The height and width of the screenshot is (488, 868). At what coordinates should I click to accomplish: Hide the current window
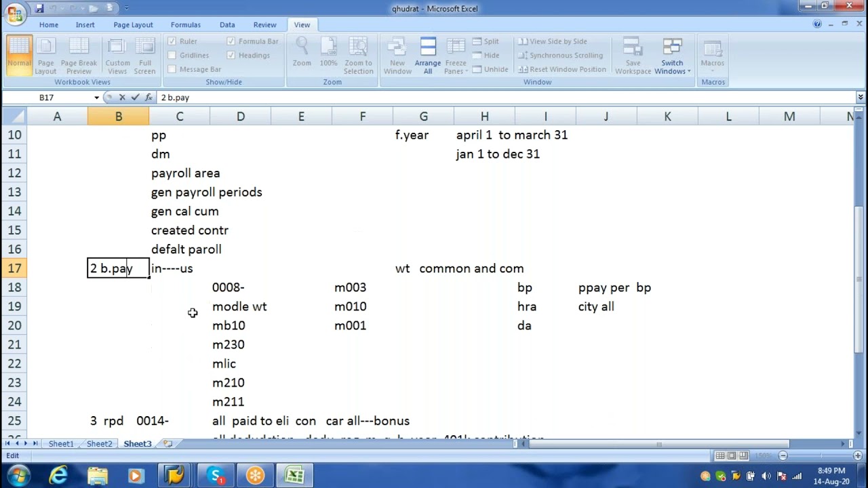486,55
